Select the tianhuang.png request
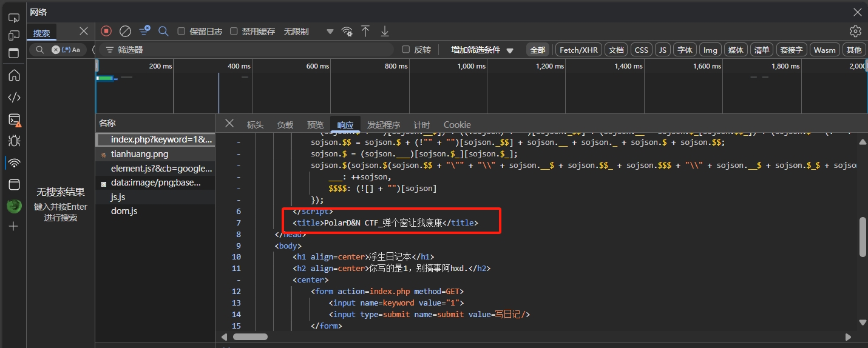868x348 pixels. pos(155,154)
